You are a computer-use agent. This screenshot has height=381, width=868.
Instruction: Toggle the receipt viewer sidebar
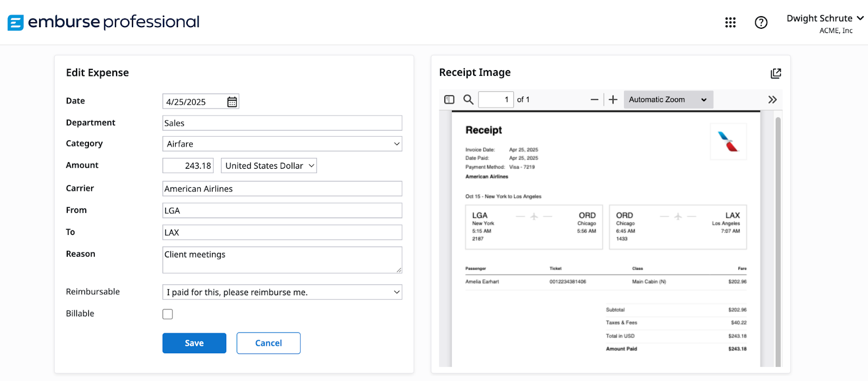coord(449,99)
